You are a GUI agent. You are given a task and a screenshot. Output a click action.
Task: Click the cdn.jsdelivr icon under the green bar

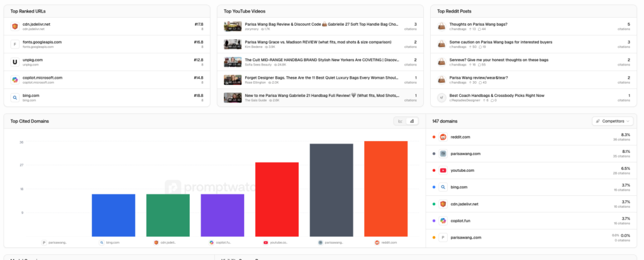click(156, 243)
